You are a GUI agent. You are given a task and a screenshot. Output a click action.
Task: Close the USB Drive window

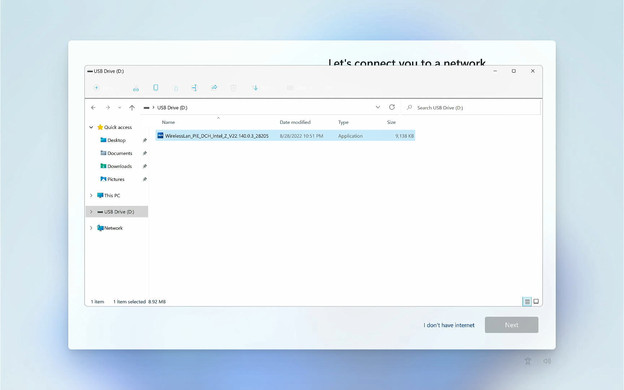pos(532,71)
